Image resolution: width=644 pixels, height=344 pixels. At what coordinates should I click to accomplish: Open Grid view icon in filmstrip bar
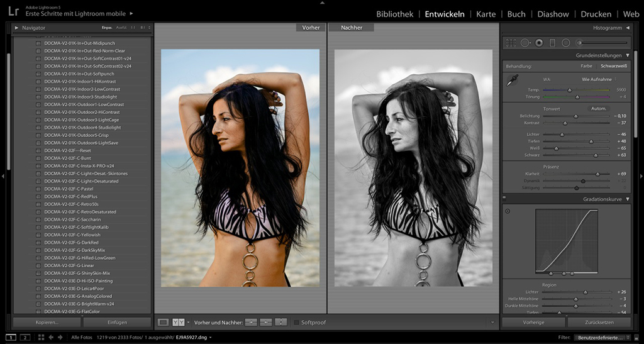point(41,338)
